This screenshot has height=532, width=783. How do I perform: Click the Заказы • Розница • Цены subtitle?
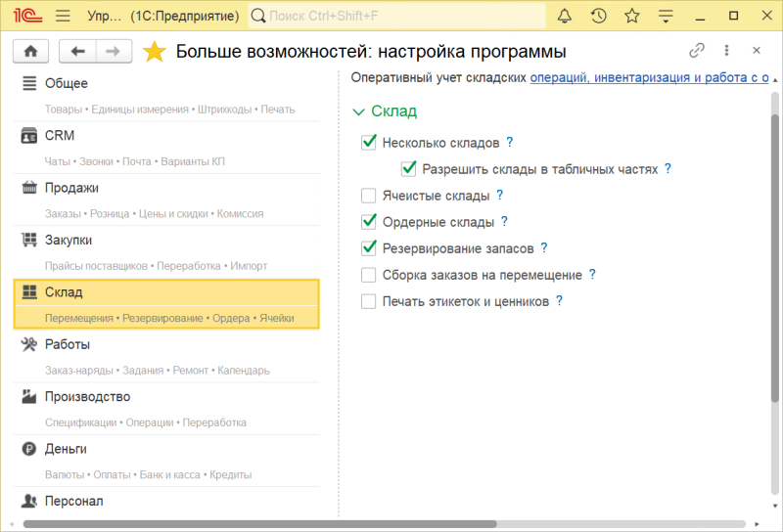pos(155,214)
